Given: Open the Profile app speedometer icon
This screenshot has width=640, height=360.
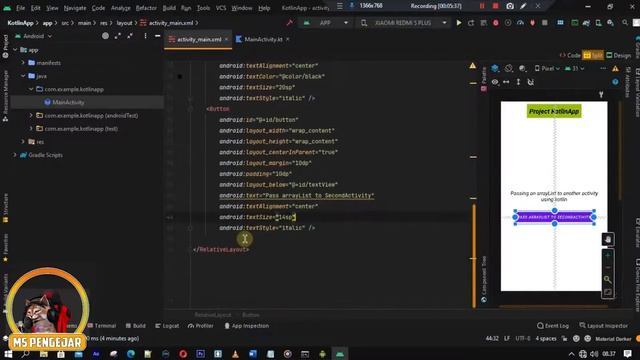Looking at the screenshot, I should tap(520, 23).
